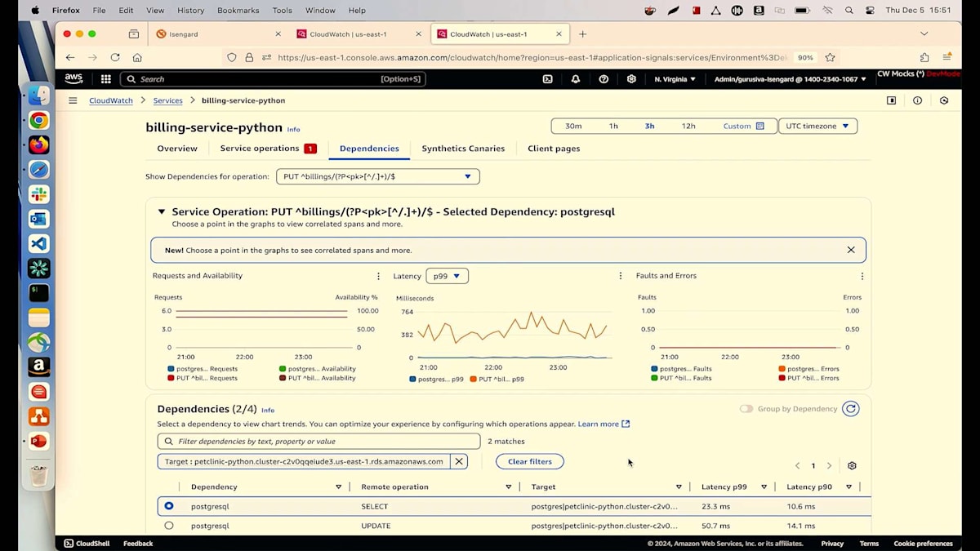Image resolution: width=980 pixels, height=551 pixels.
Task: Go to Services breadcrumb link
Action: (167, 100)
